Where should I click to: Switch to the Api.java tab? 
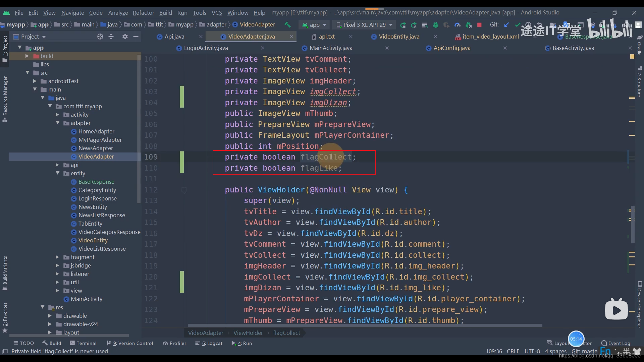click(174, 37)
